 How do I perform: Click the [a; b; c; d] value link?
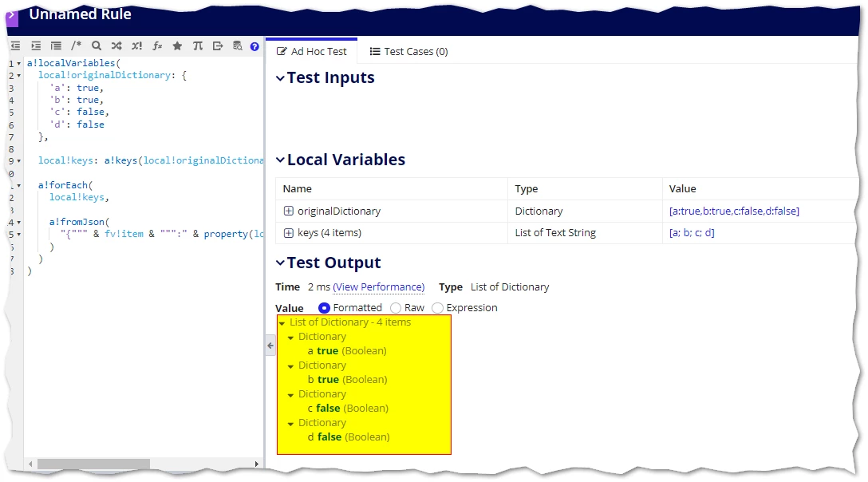pos(692,233)
